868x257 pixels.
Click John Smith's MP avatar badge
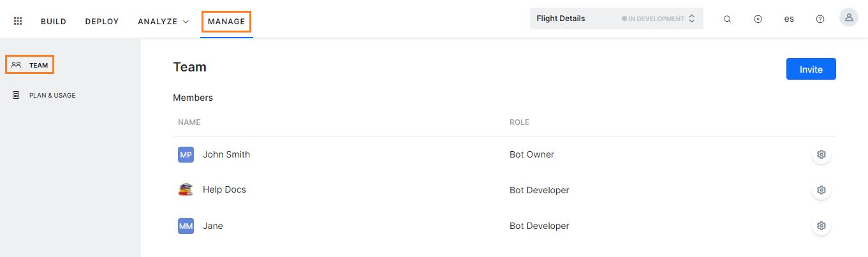[186, 154]
